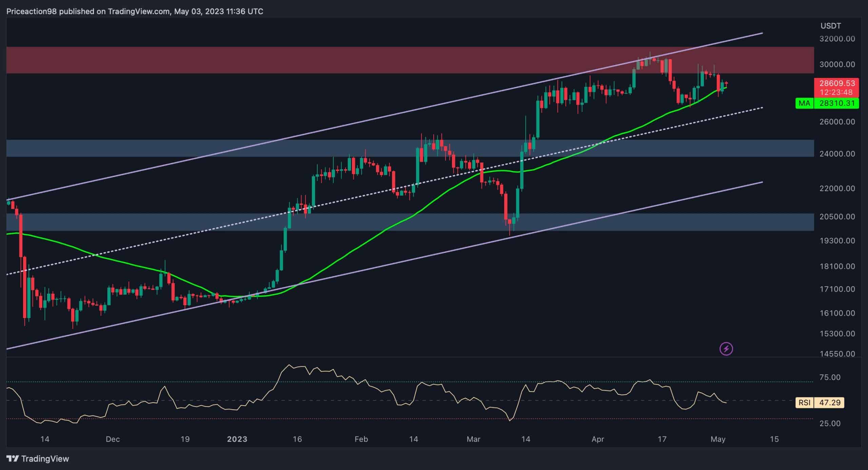
Task: Expand the USDT price scale label
Action: (830, 25)
